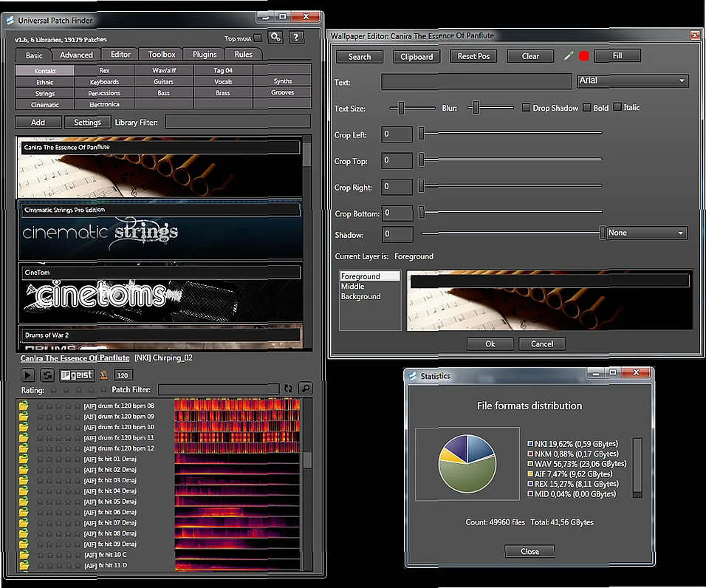Open the settings gear icon in Patch Finder
The image size is (706, 588).
tap(275, 37)
